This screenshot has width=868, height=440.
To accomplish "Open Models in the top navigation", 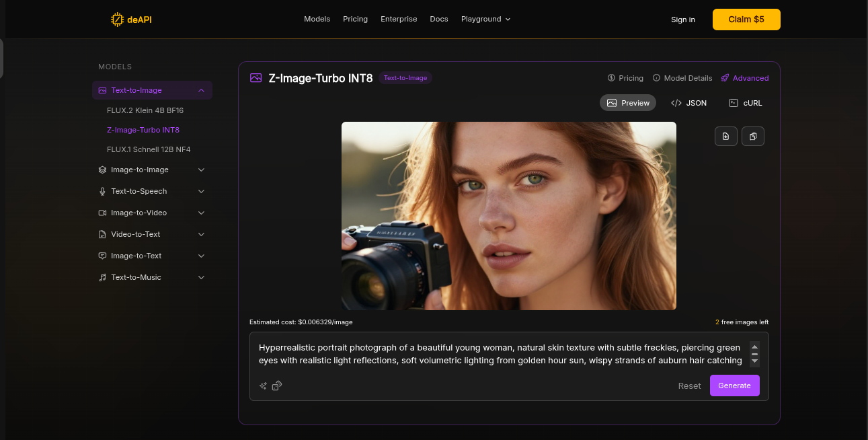I will click(x=317, y=20).
